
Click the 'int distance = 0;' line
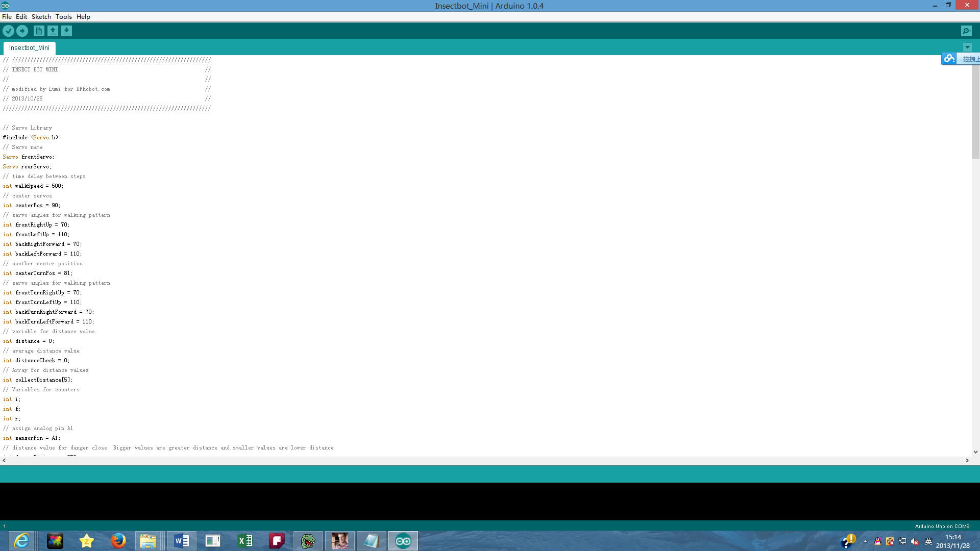tap(29, 341)
